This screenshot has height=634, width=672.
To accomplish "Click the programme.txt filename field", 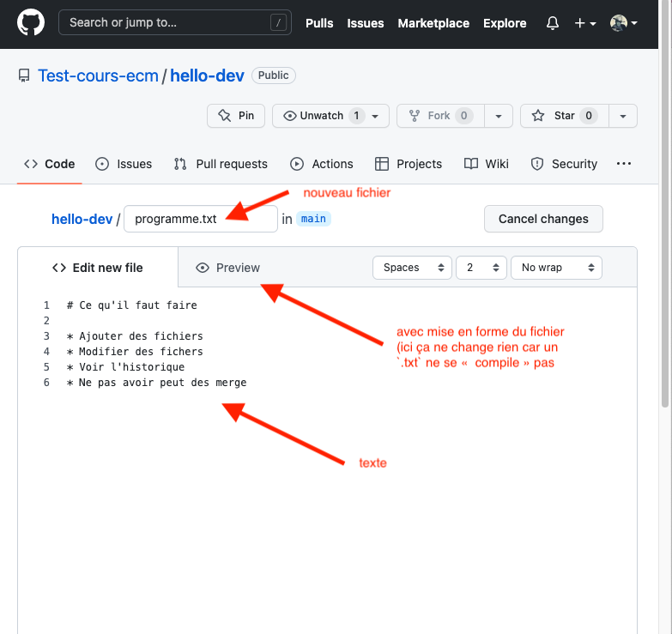I will pyautogui.click(x=201, y=219).
